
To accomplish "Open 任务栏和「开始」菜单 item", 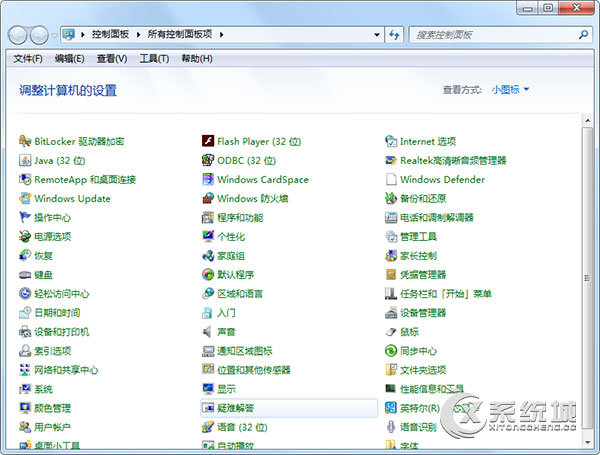I will coord(439,294).
